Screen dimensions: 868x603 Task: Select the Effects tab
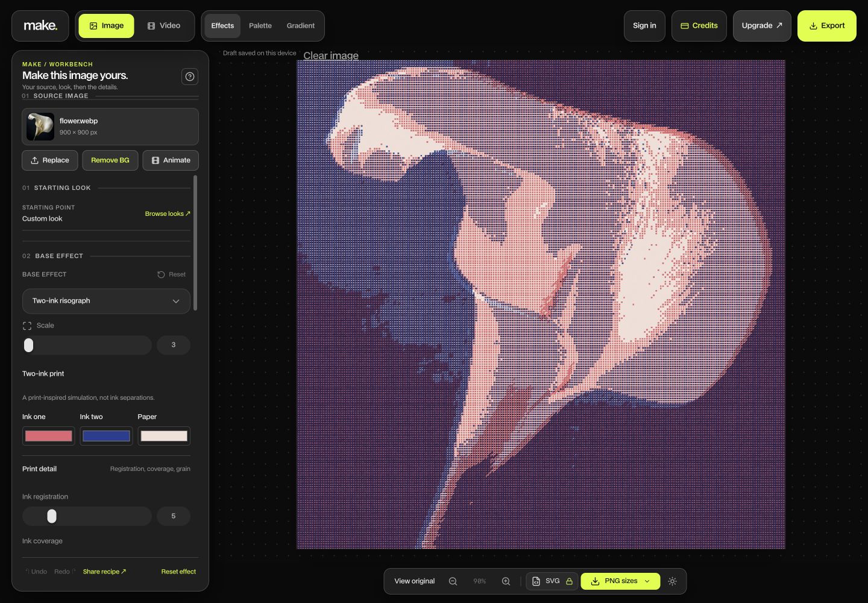[x=222, y=26]
